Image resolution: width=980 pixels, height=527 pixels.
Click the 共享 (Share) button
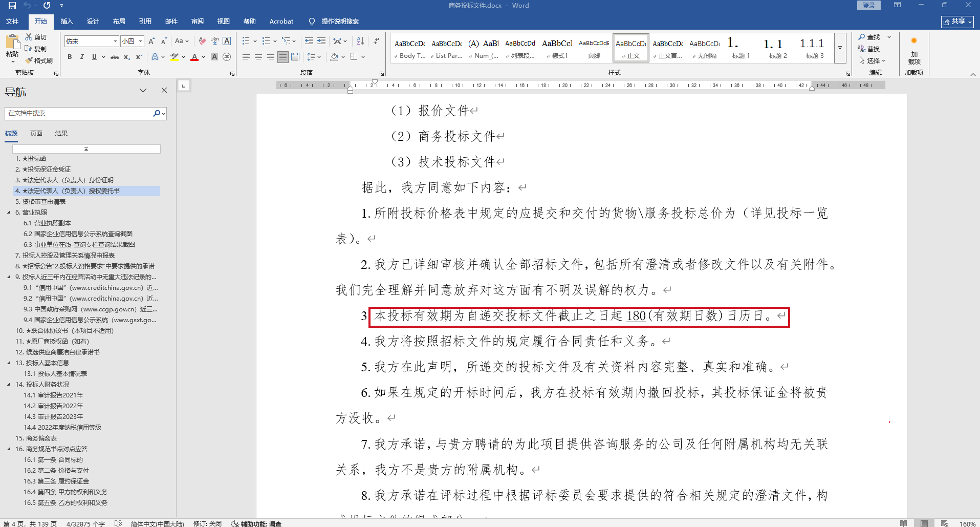pyautogui.click(x=957, y=22)
